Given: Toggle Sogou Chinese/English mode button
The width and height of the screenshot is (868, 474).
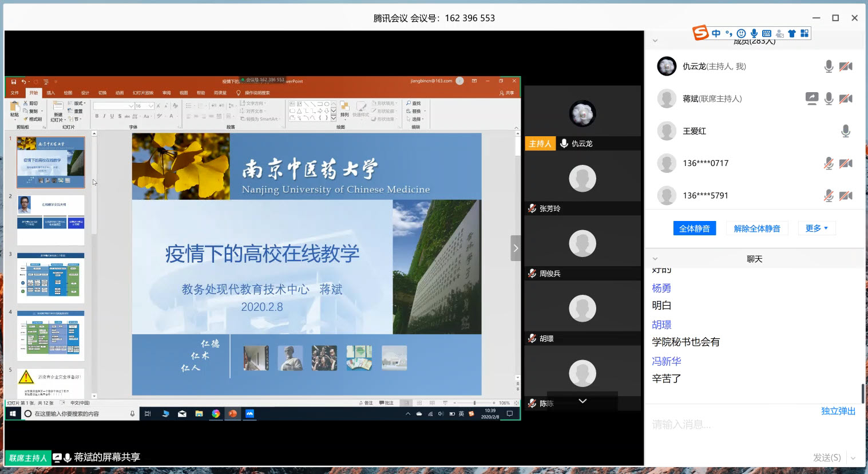Looking at the screenshot, I should point(716,33).
